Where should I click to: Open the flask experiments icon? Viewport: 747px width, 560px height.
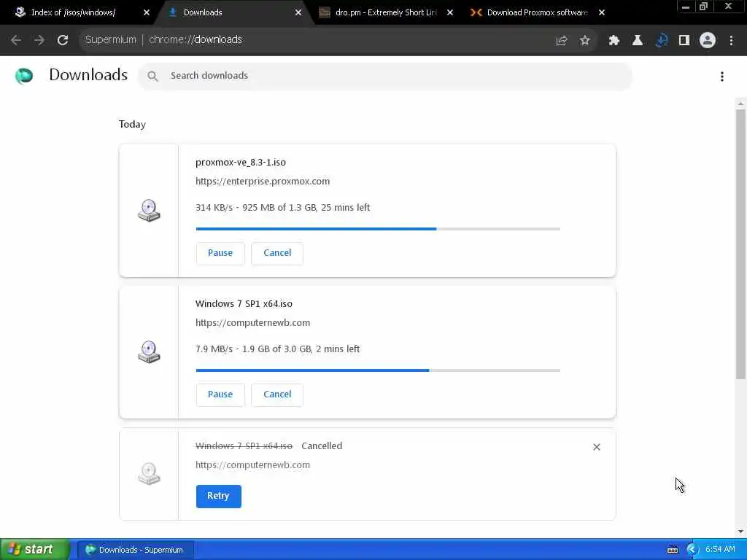pyautogui.click(x=638, y=41)
